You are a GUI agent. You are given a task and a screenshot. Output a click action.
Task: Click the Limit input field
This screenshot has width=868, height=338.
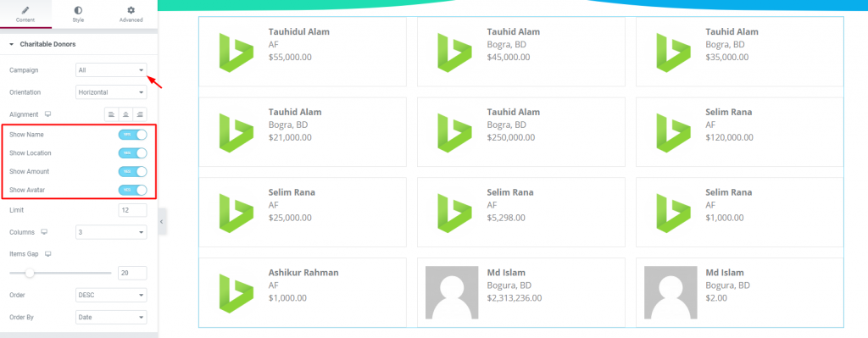(132, 210)
